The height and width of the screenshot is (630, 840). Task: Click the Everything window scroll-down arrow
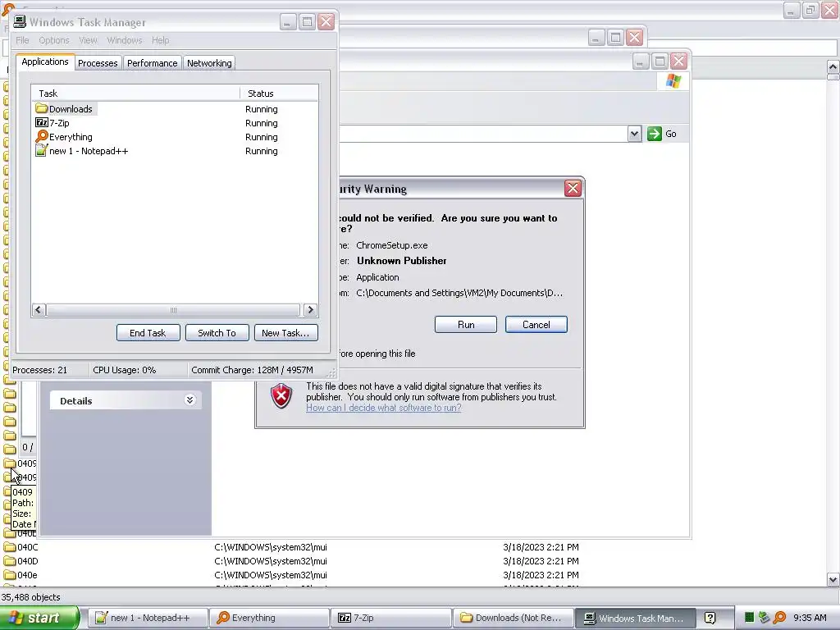[x=833, y=579]
